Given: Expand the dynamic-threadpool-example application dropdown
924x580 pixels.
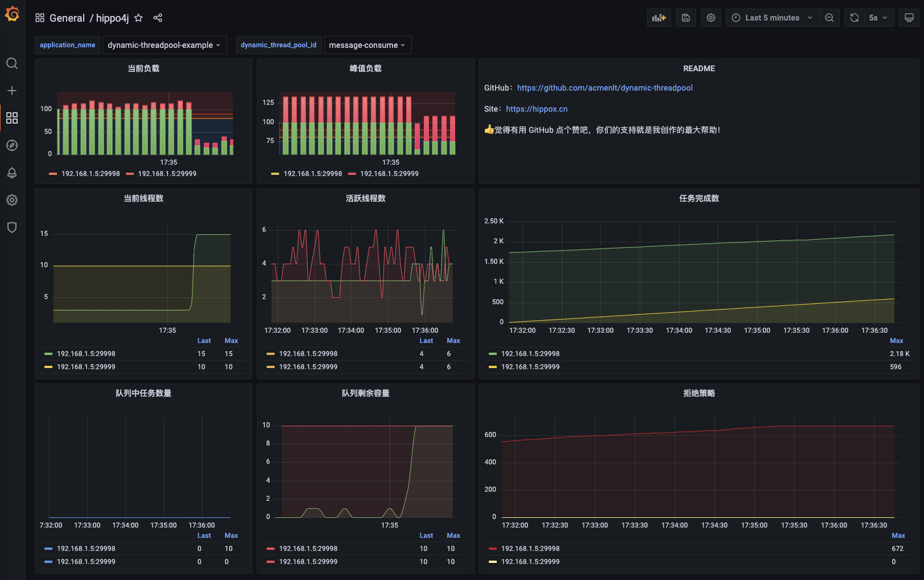Looking at the screenshot, I should [x=164, y=45].
